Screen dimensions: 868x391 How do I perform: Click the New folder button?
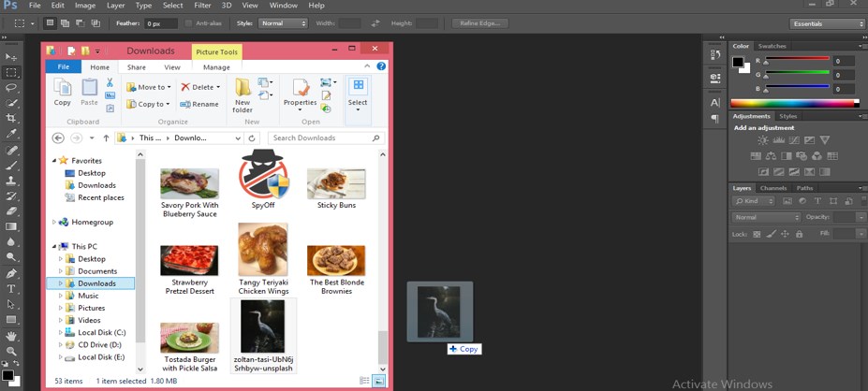point(243,95)
